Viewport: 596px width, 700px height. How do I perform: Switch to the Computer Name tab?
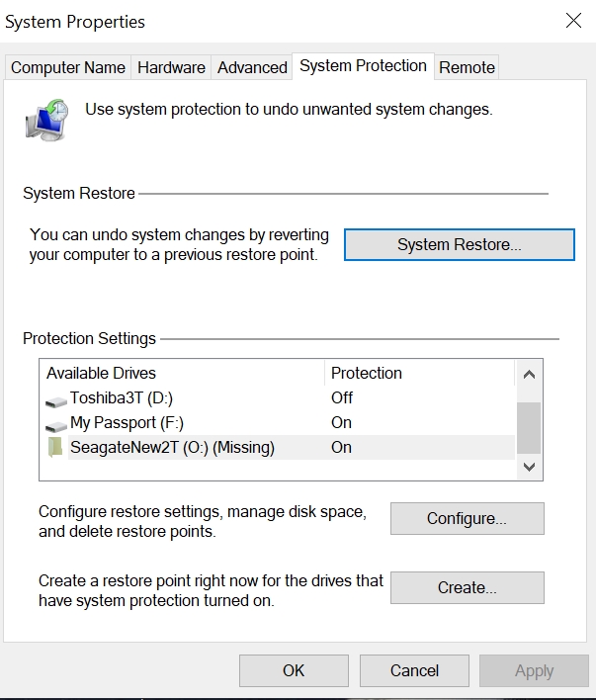68,67
